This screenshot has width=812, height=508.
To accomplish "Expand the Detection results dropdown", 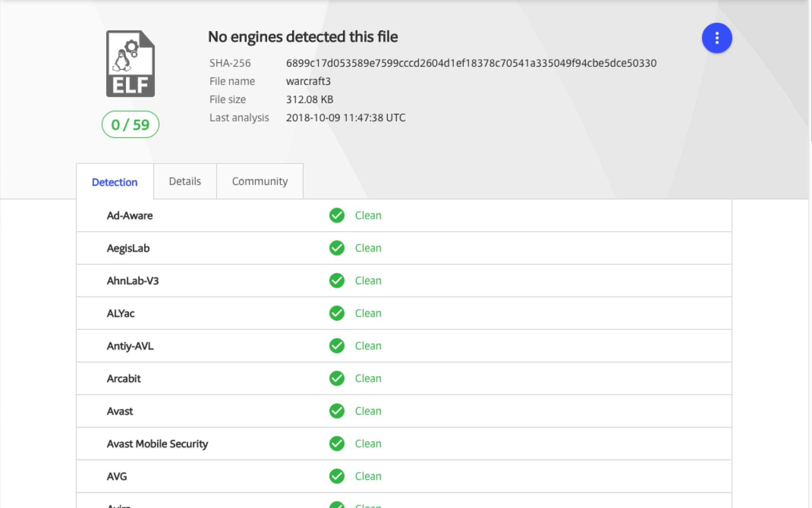I will [x=717, y=38].
